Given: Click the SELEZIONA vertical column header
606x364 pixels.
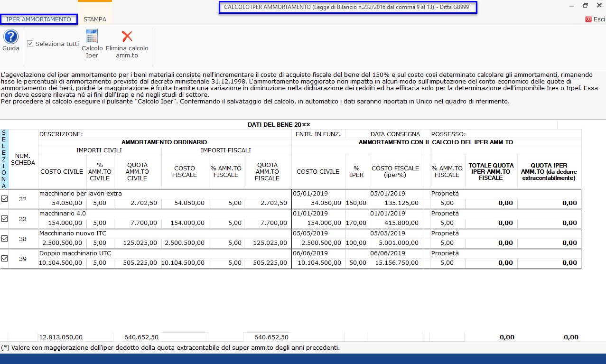Looking at the screenshot, I should click(x=4, y=159).
